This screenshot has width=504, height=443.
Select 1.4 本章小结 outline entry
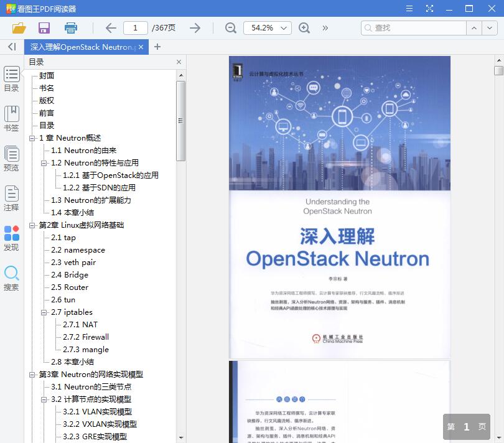point(73,213)
